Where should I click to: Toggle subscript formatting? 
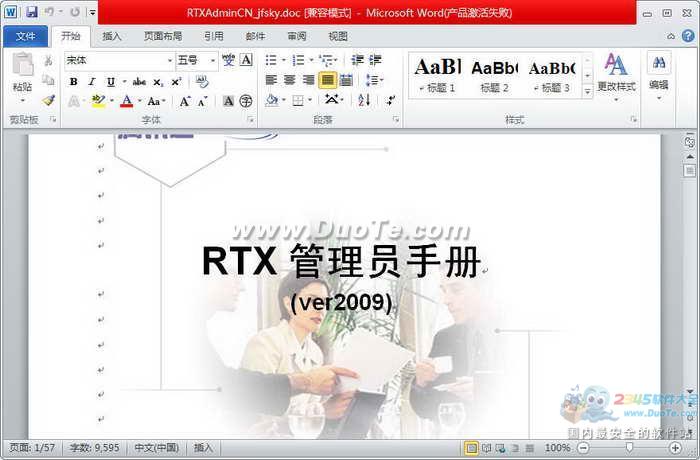[158, 82]
